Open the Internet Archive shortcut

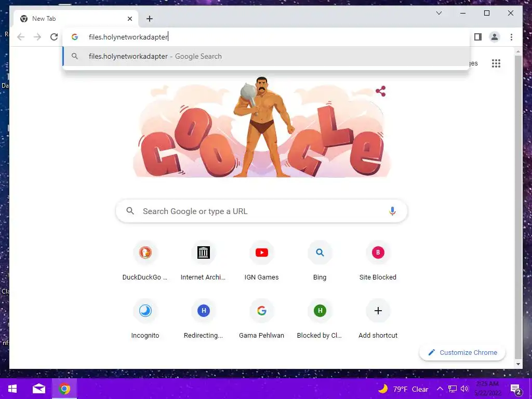pyautogui.click(x=203, y=261)
